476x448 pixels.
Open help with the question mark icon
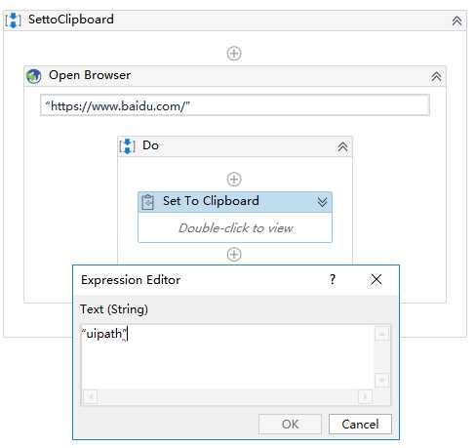333,279
